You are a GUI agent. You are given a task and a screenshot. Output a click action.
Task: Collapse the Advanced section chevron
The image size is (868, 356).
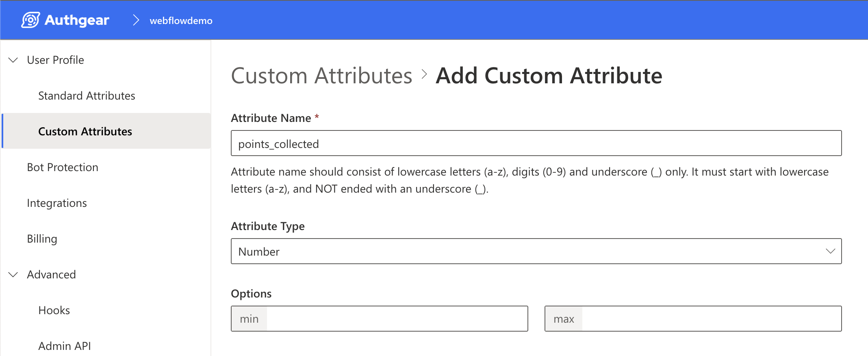coord(13,275)
